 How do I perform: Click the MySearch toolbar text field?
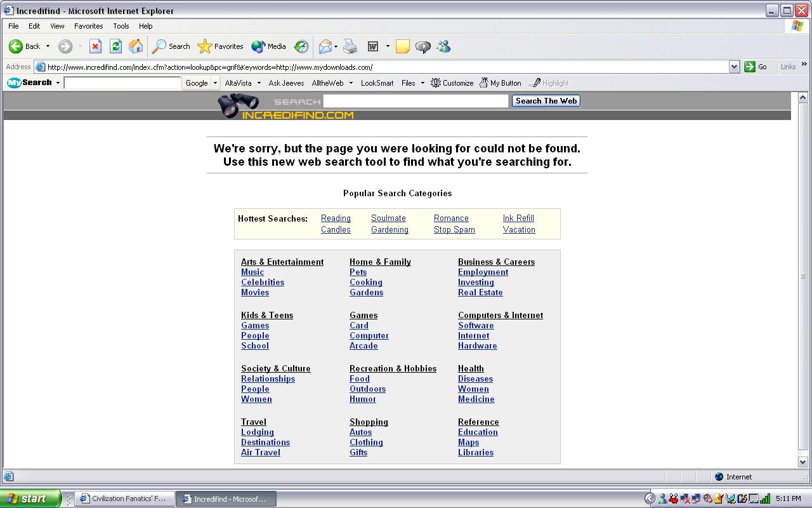coord(122,83)
